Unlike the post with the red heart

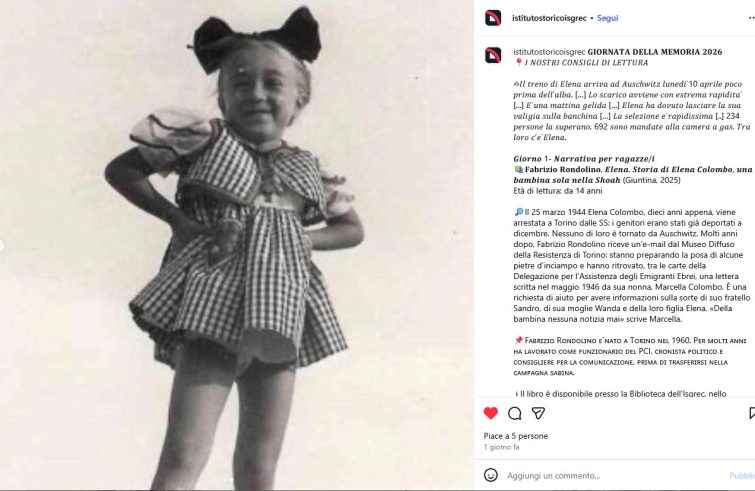(x=491, y=413)
